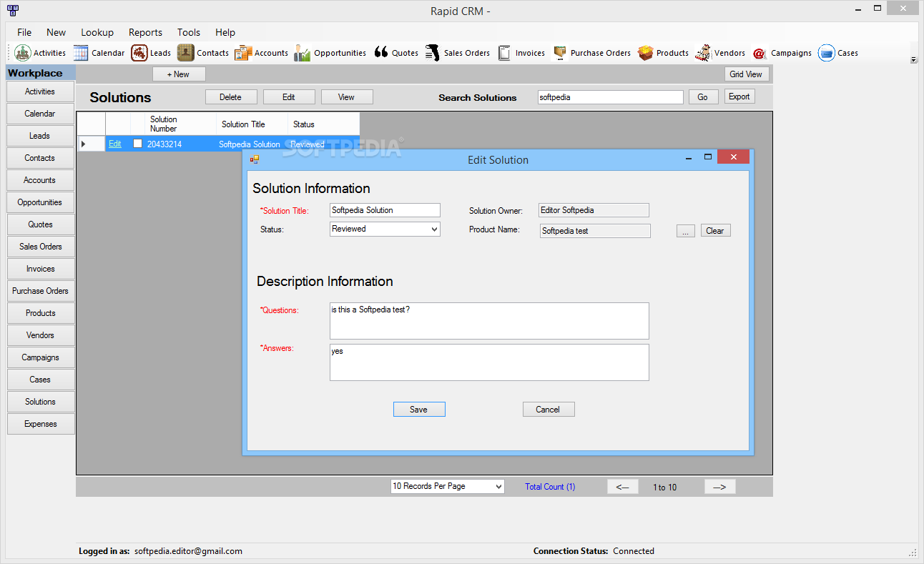Select Leads in the Workplace sidebar
The image size is (924, 564).
(40, 136)
